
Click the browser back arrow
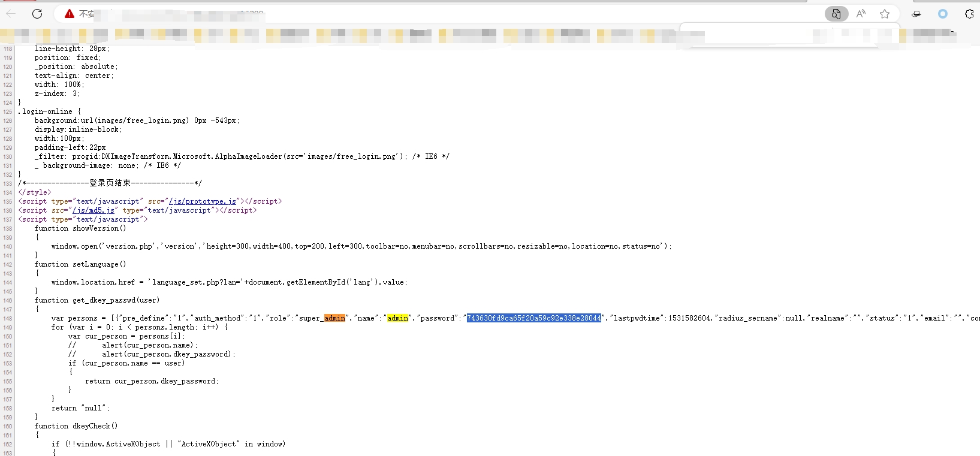click(x=11, y=13)
